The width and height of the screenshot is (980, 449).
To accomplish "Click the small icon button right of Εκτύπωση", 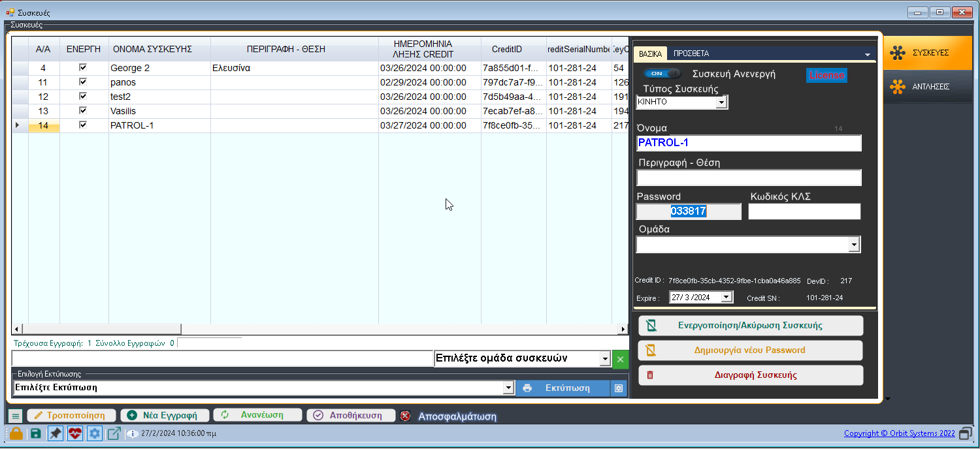I will tap(618, 388).
